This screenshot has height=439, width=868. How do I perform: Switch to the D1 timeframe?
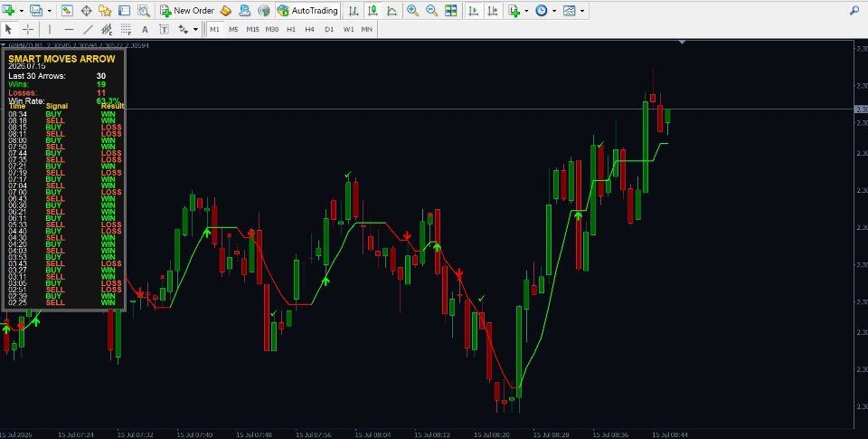329,29
